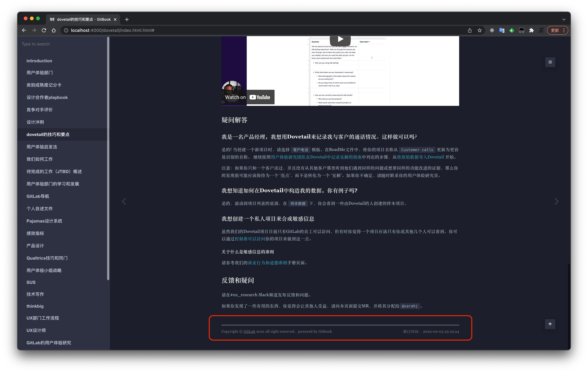The width and height of the screenshot is (588, 373).
Task: Open the Dark Reader extension
Action: point(522,30)
